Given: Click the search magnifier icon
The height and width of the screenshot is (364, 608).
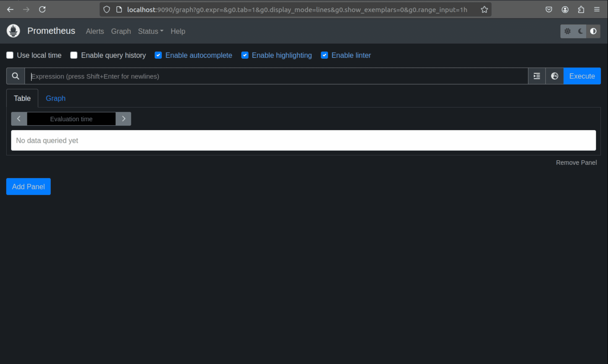Looking at the screenshot, I should pos(16,76).
